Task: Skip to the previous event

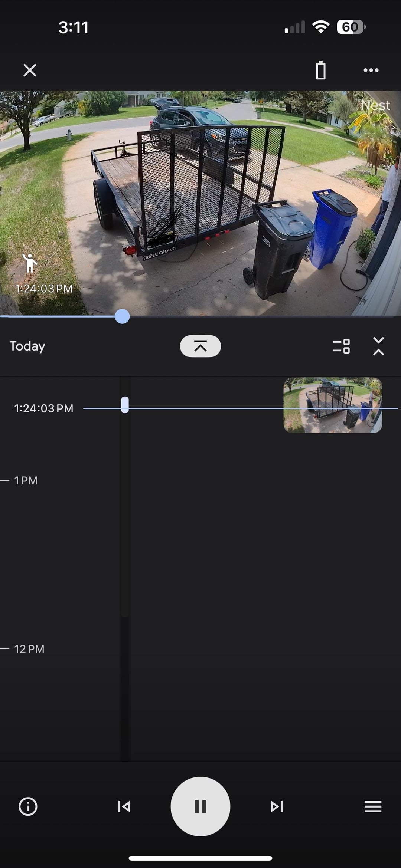Action: pyautogui.click(x=124, y=806)
